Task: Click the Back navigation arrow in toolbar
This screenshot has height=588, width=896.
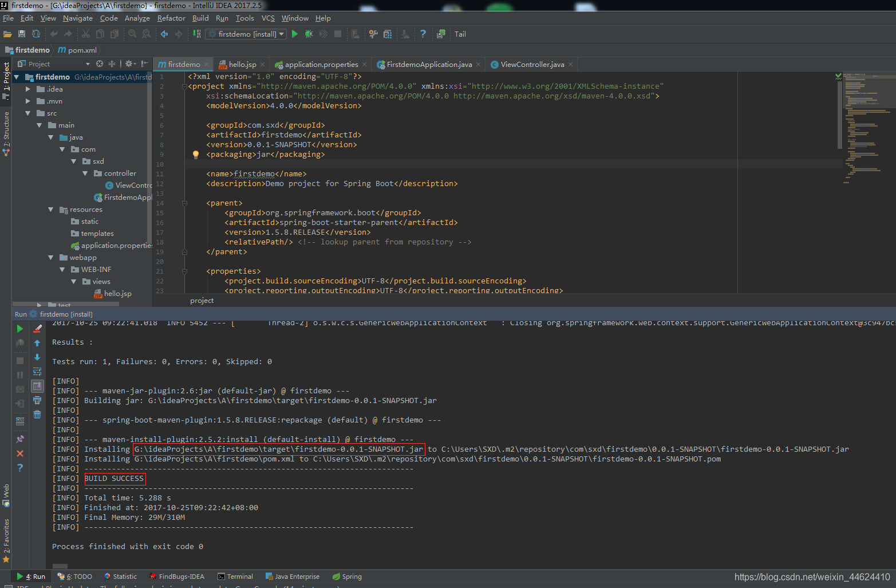Action: point(164,34)
